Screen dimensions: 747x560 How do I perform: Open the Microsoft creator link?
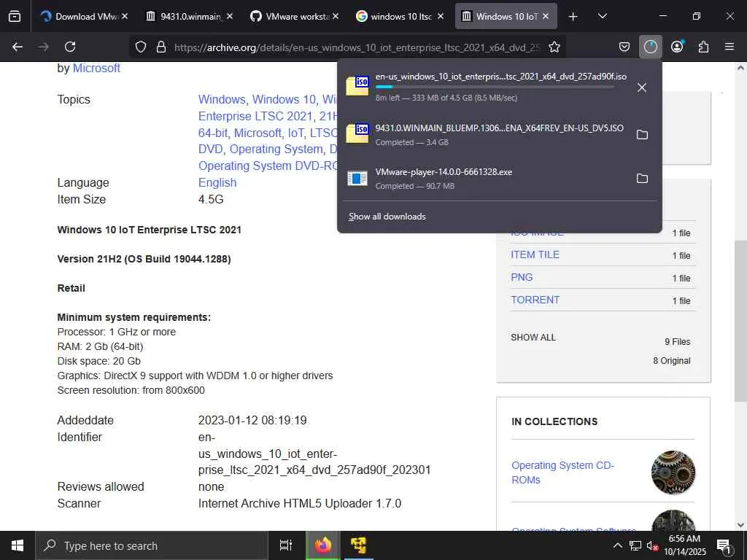click(96, 68)
